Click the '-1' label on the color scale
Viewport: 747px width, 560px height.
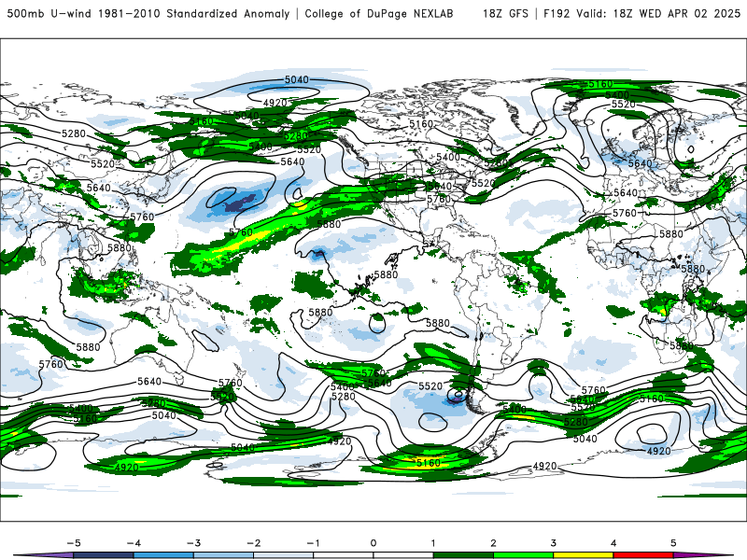(x=313, y=543)
